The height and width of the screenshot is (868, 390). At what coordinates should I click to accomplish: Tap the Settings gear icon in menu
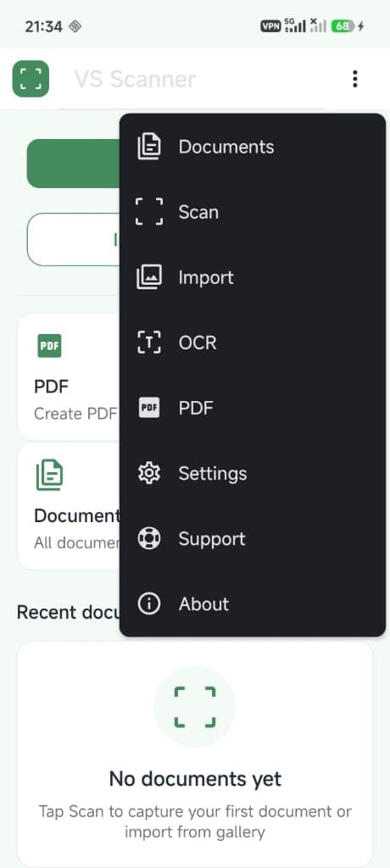(149, 473)
